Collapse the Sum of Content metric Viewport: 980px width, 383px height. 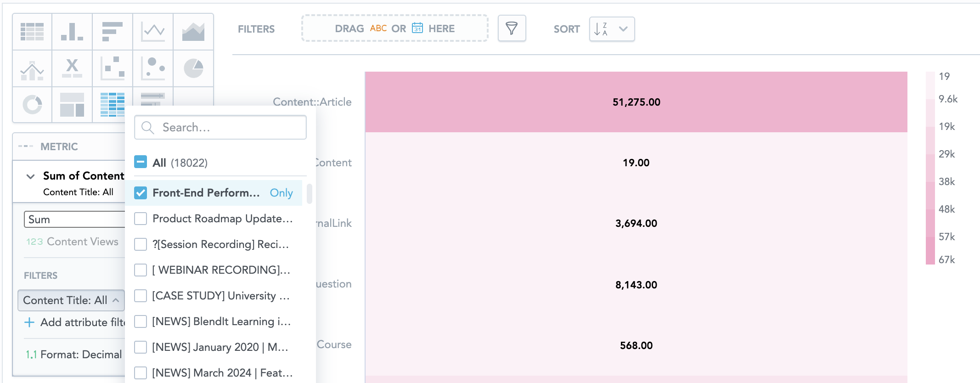pyautogui.click(x=31, y=176)
